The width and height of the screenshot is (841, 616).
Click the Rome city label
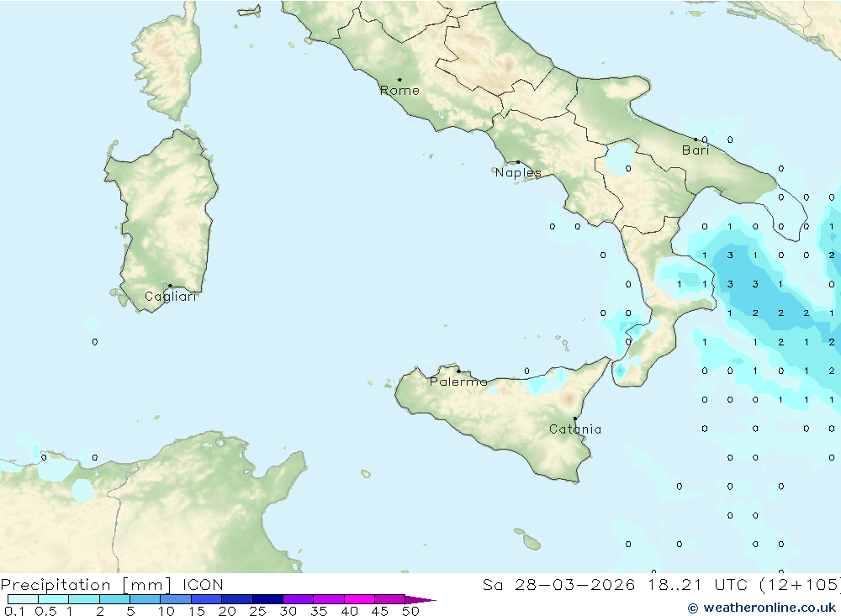pos(399,91)
